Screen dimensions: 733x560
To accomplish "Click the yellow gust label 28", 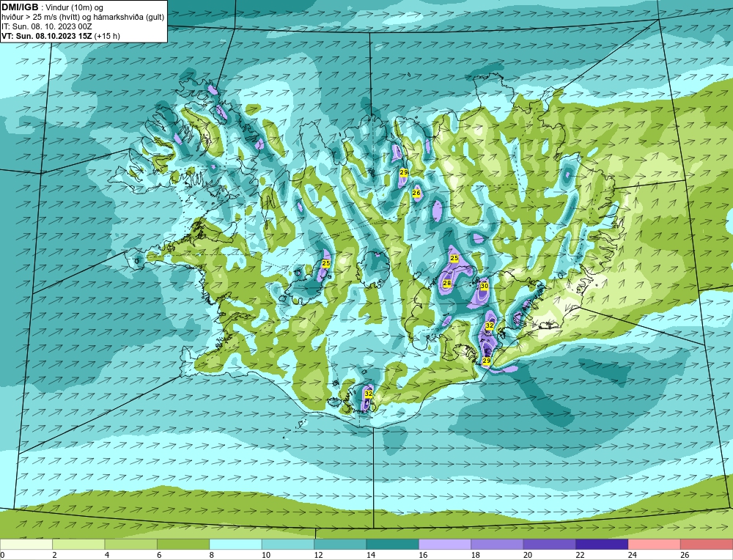I will click(x=447, y=283).
